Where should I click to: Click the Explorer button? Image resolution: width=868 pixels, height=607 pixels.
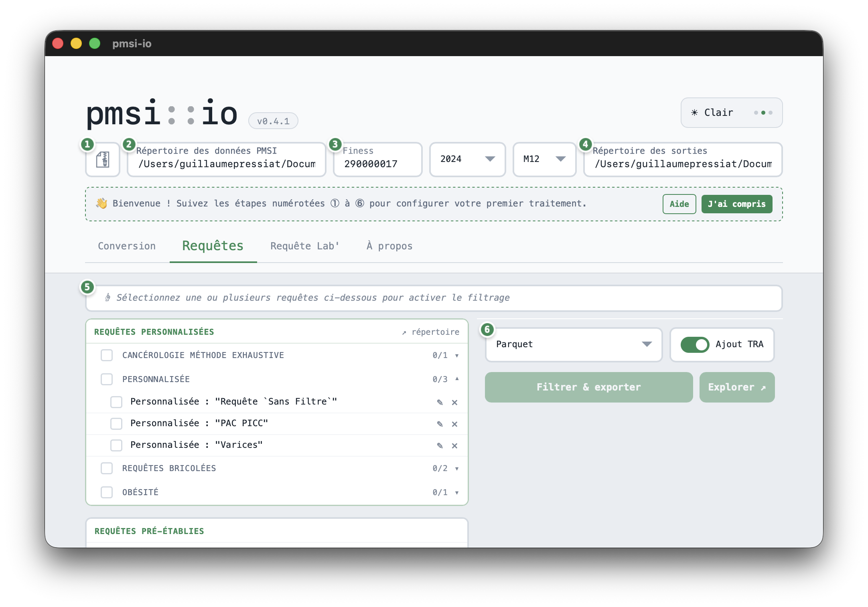(737, 387)
